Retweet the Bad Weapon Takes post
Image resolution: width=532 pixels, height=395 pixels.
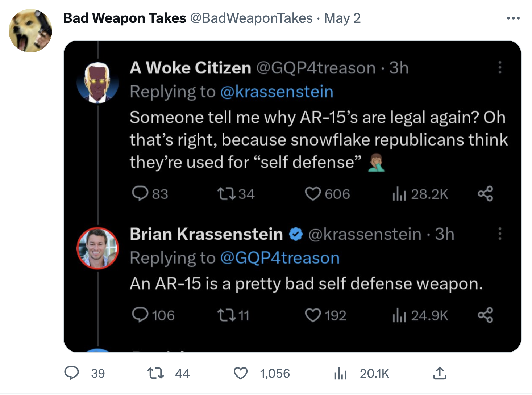[x=155, y=373]
